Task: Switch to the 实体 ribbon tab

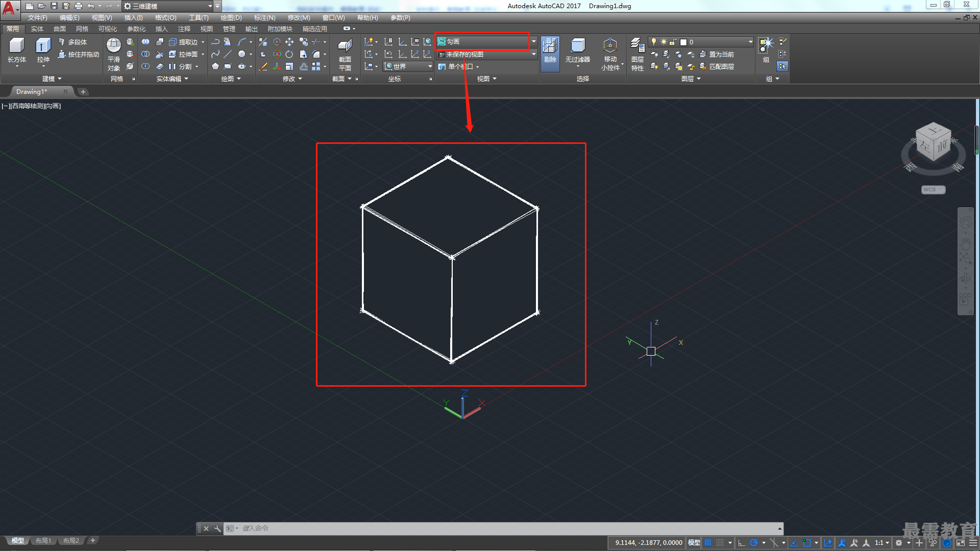Action: tap(37, 29)
